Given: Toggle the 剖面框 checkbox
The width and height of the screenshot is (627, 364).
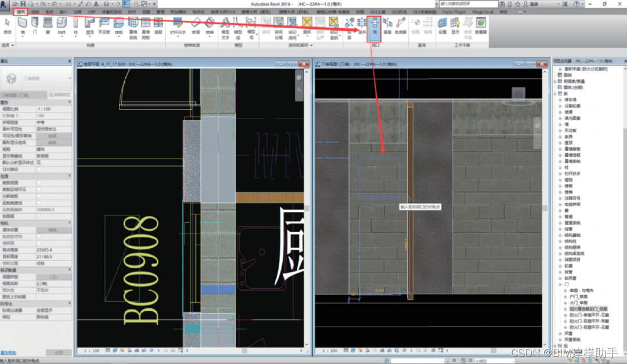Looking at the screenshot, I should click(39, 217).
